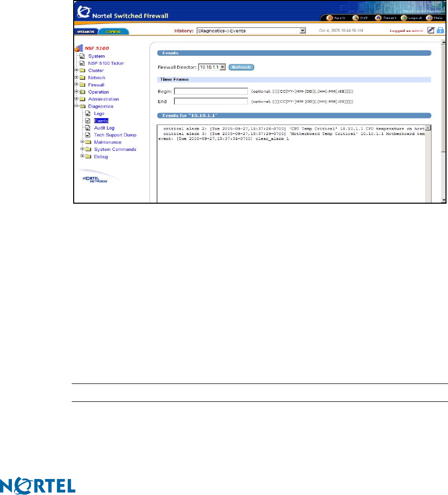Click the Operation tree label
The image size is (448, 495).
coord(99,92)
